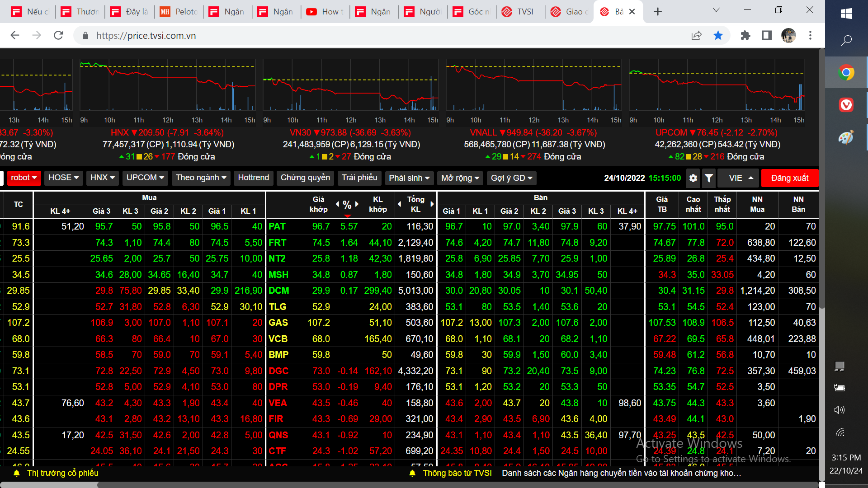
Task: Open the Chứng quyền tab
Action: (305, 178)
